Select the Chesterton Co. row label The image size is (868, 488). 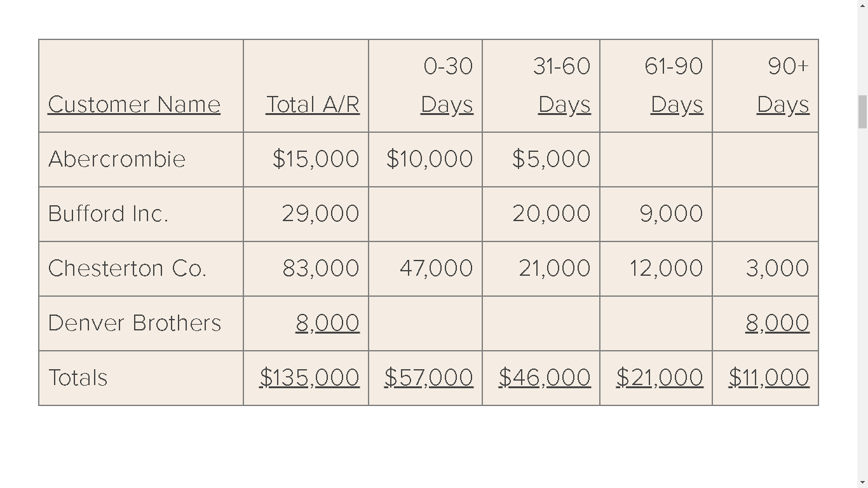coord(127,268)
